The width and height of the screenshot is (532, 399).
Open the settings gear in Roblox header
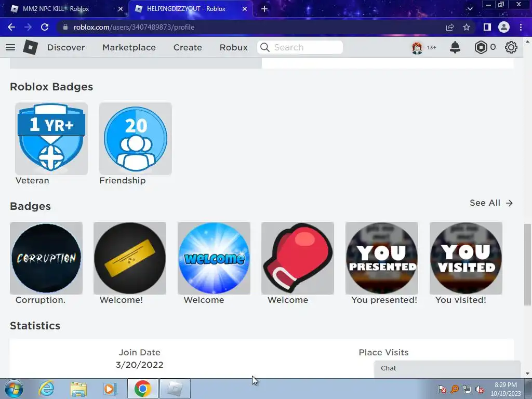tap(511, 47)
